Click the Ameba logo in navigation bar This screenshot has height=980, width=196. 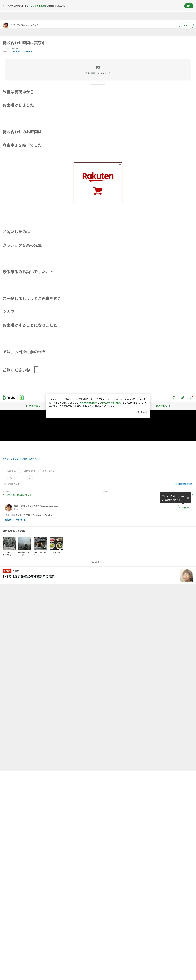(9, 398)
